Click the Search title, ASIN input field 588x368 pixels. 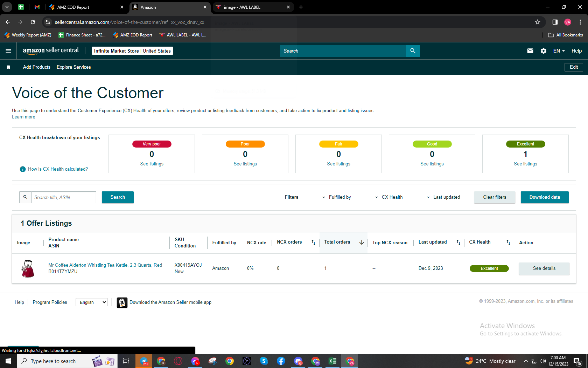point(64,197)
